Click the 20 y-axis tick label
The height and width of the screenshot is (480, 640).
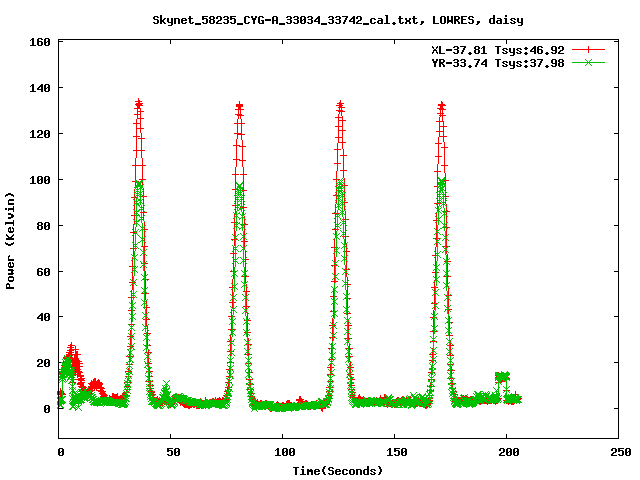click(x=43, y=363)
